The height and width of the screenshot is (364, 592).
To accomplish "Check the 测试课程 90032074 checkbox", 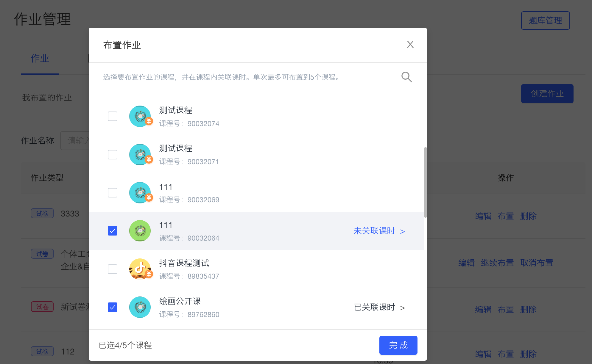I will point(112,116).
